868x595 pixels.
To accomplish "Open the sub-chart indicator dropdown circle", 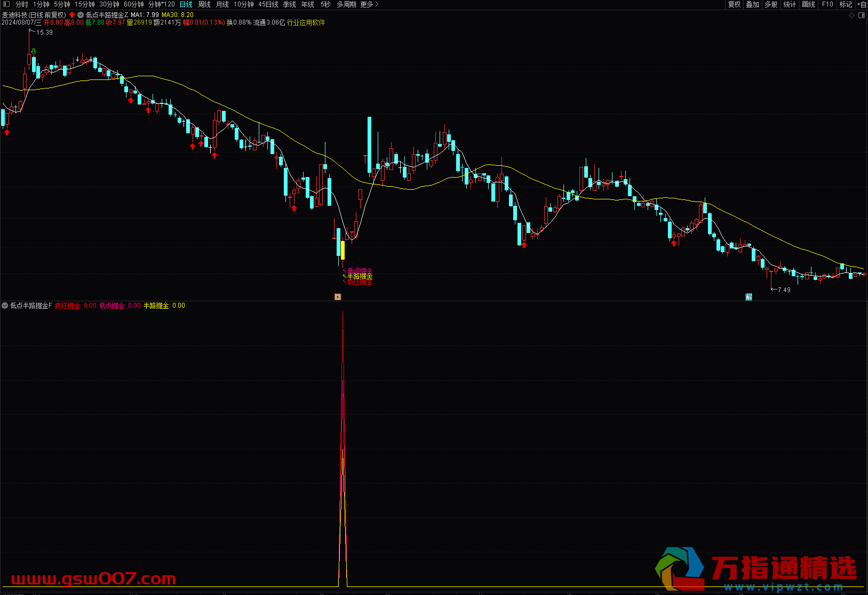I will tap(5, 305).
